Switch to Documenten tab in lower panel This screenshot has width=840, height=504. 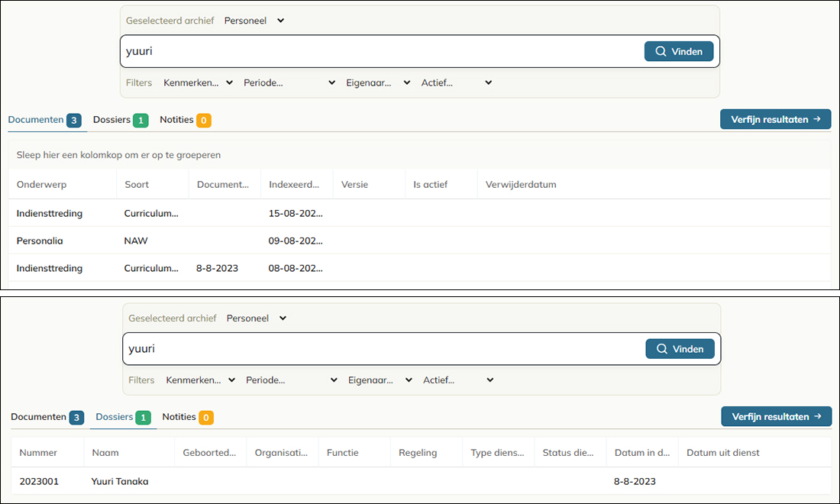coord(47,417)
